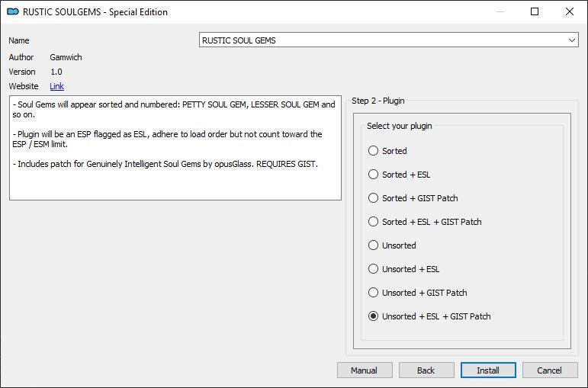The image size is (588, 388).
Task: Cancel the installer dialog
Action: click(x=550, y=370)
